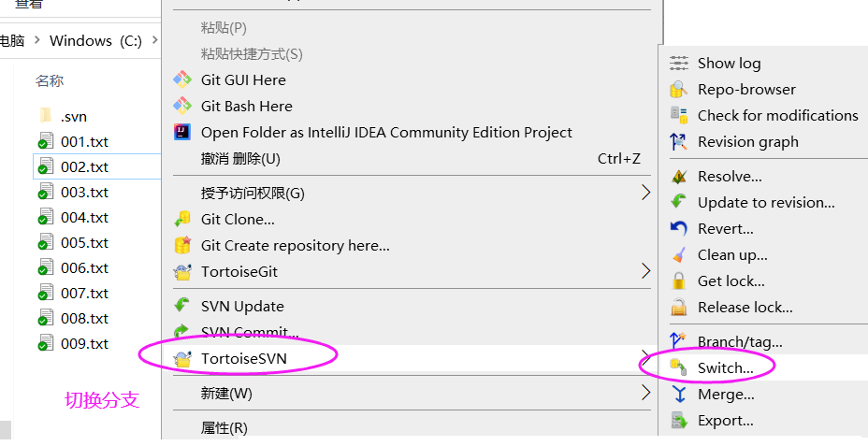Click the IntelliJ IDEA icon
Screen dimensions: 868x446
tap(183, 133)
